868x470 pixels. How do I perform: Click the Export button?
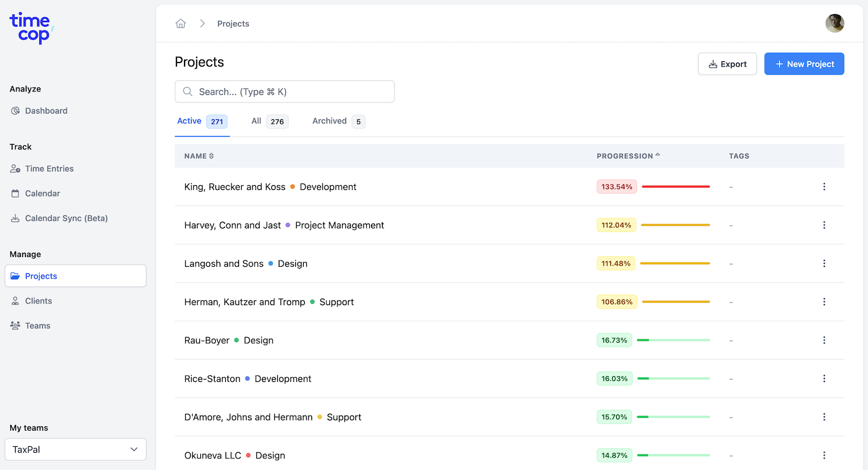pos(727,64)
